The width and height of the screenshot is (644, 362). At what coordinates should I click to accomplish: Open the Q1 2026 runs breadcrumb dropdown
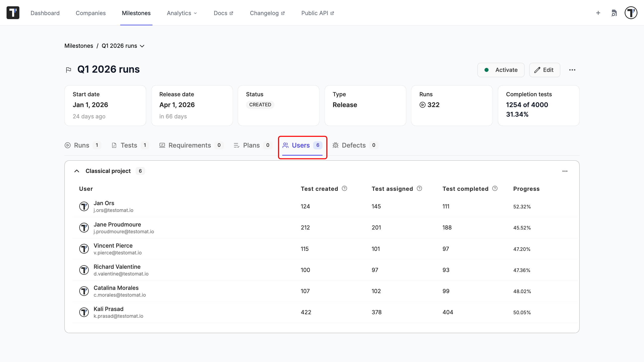[x=142, y=46]
